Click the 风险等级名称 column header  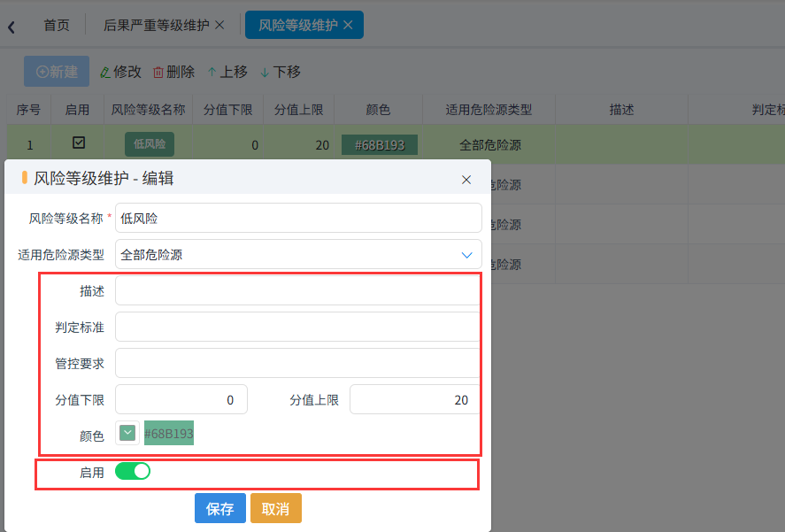click(148, 110)
